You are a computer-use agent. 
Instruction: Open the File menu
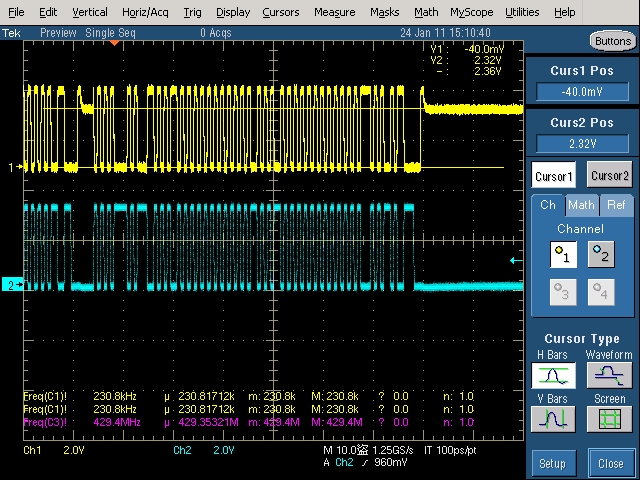click(x=16, y=12)
